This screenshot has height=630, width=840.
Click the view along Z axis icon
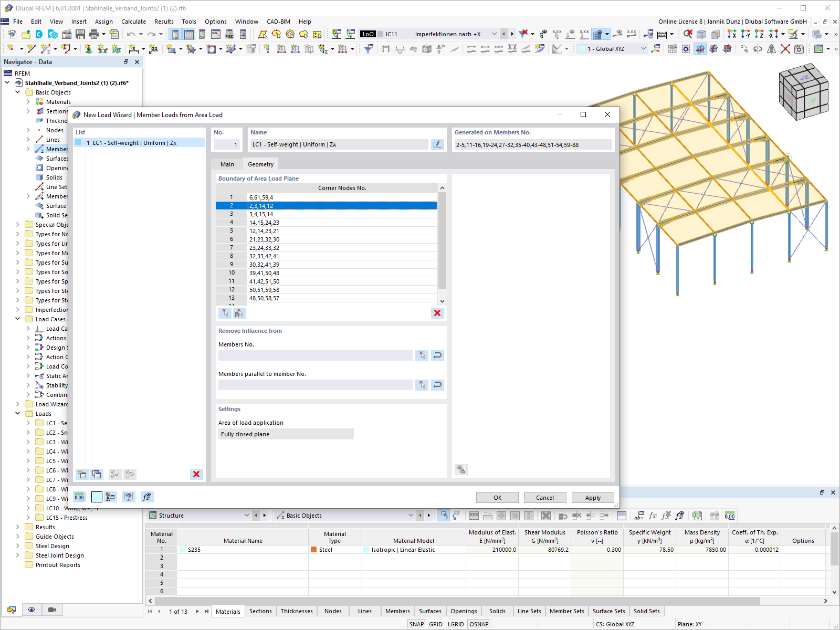pos(759,34)
